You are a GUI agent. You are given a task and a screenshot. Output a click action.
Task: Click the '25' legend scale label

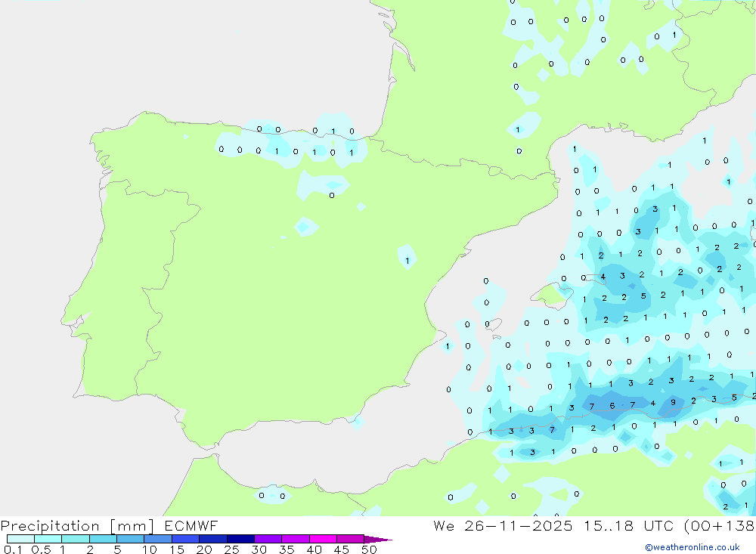click(231, 549)
